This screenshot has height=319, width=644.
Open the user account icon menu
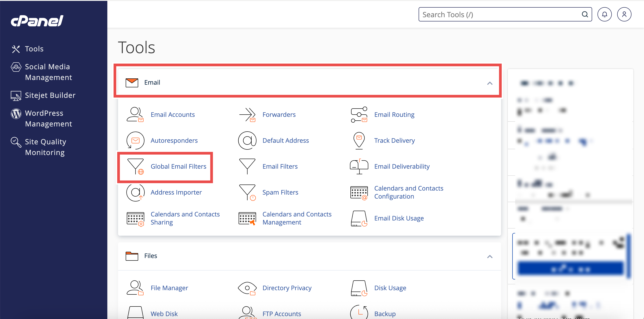pos(624,15)
